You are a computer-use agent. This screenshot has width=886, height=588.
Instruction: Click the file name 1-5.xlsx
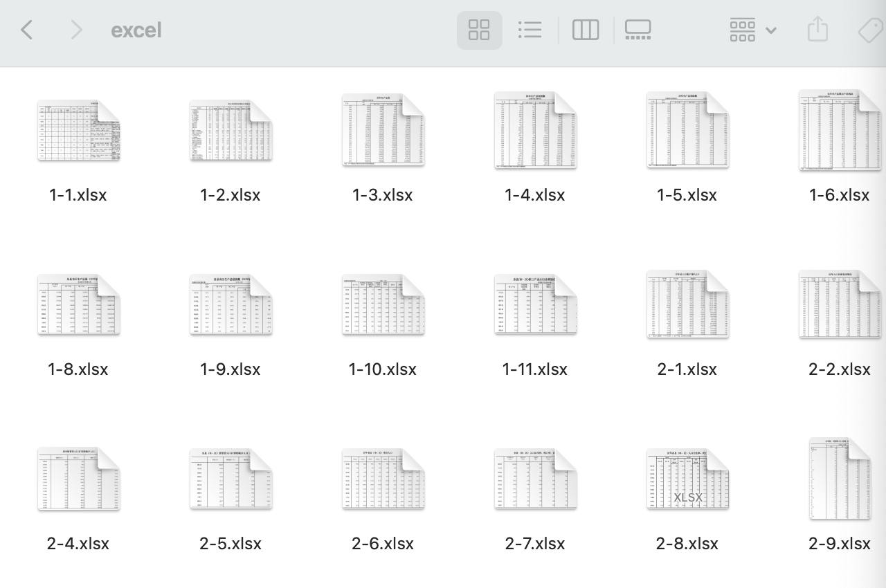coord(687,195)
